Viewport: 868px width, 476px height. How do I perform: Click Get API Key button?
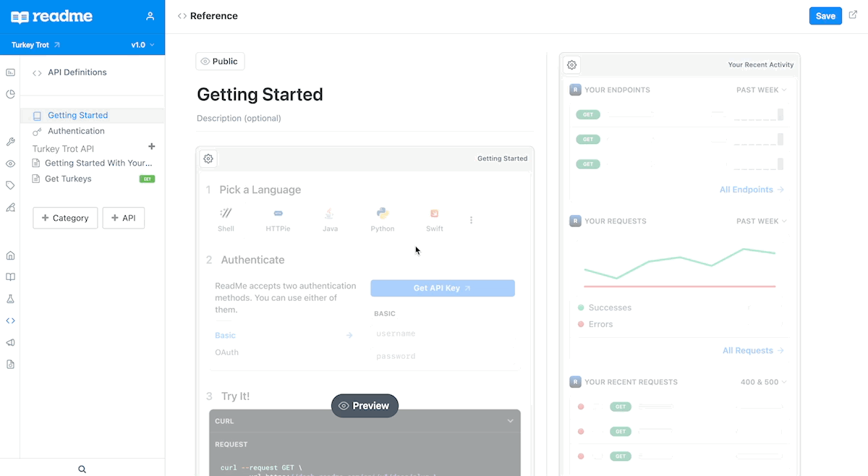(x=443, y=288)
